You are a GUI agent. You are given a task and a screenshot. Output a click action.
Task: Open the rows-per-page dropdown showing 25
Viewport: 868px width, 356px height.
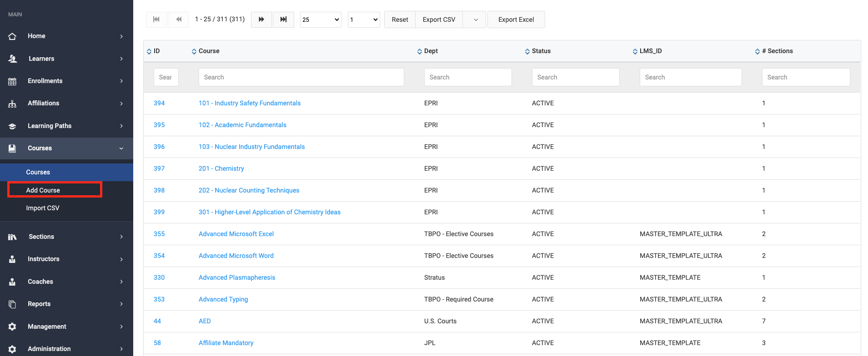pos(321,20)
